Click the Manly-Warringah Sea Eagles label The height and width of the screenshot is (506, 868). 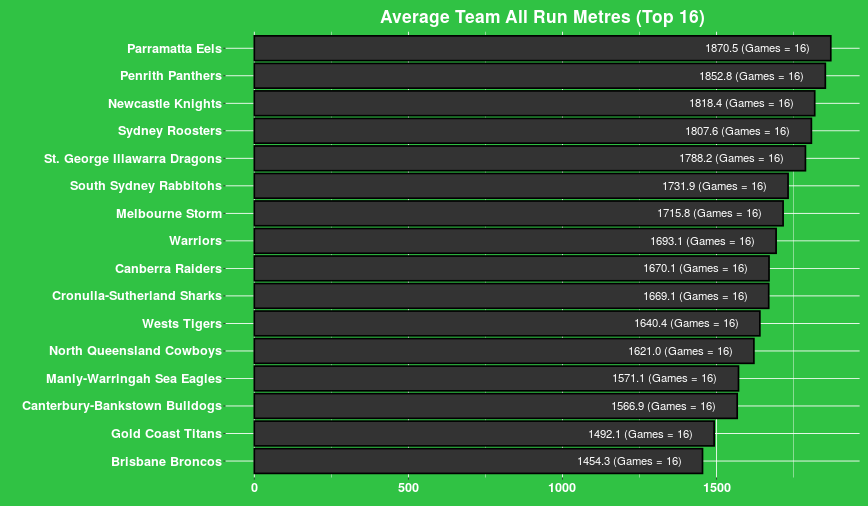click(134, 379)
